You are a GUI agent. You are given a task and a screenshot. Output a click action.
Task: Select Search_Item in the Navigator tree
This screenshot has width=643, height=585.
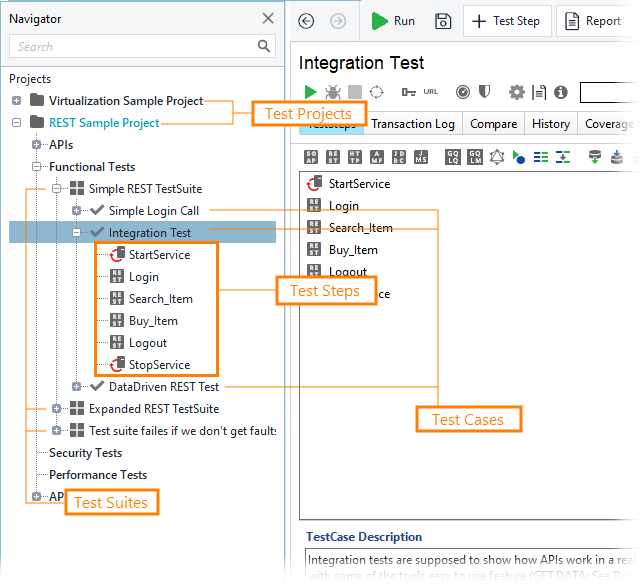160,299
